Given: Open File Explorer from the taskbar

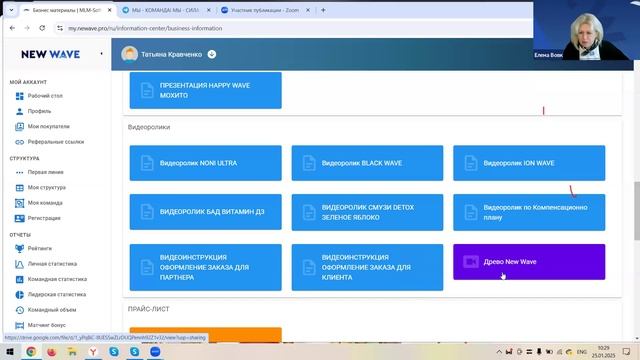Looking at the screenshot, I should click(x=72, y=351).
